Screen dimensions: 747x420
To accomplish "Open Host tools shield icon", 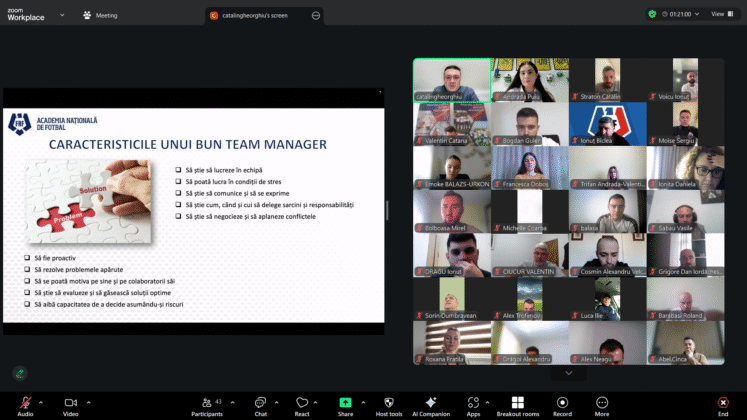I will [388, 403].
